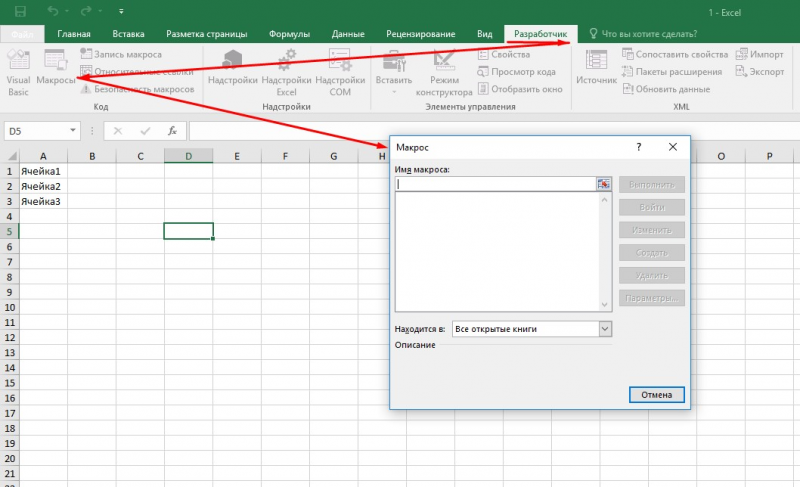This screenshot has width=800, height=487.
Task: Click macro list scrollbar down arrow
Action: [605, 305]
